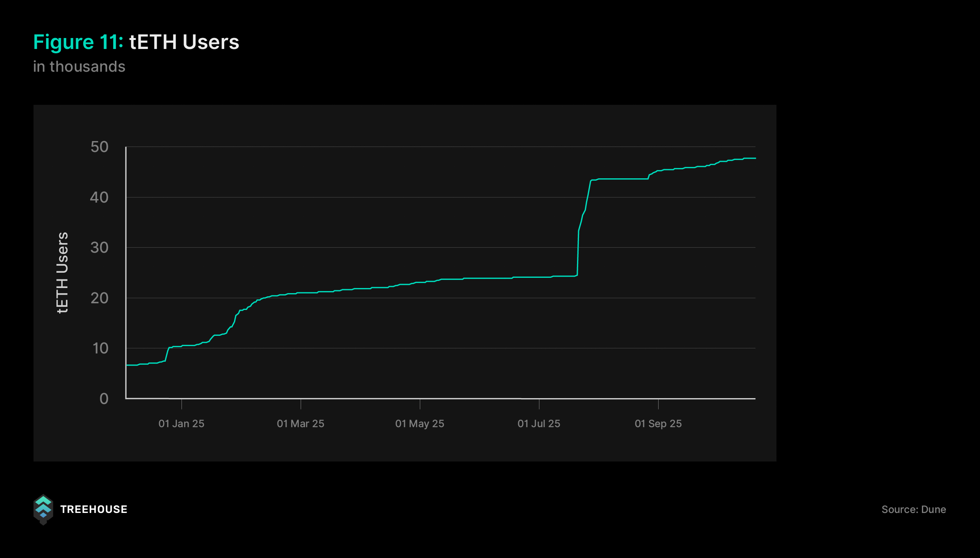Image resolution: width=980 pixels, height=558 pixels.
Task: Click the vertical tETH Users axis title
Action: (63, 273)
